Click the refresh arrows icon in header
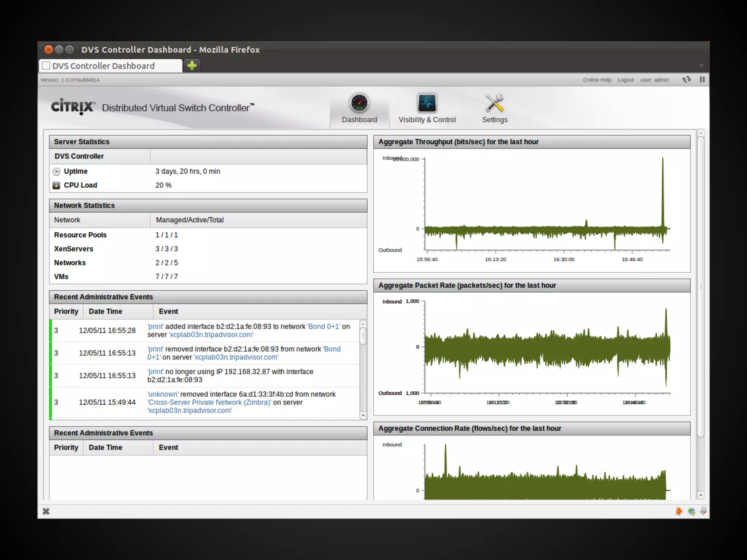The height and width of the screenshot is (560, 747). [x=686, y=79]
